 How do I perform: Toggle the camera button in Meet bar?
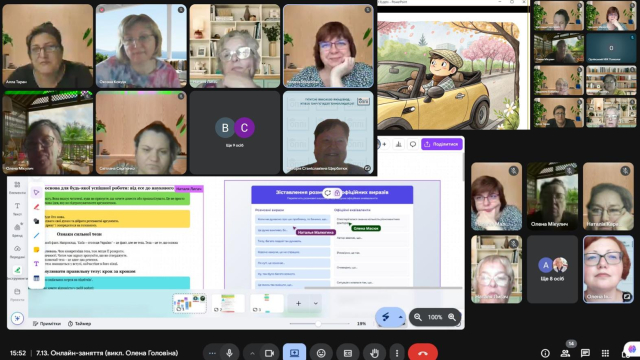[x=269, y=353]
